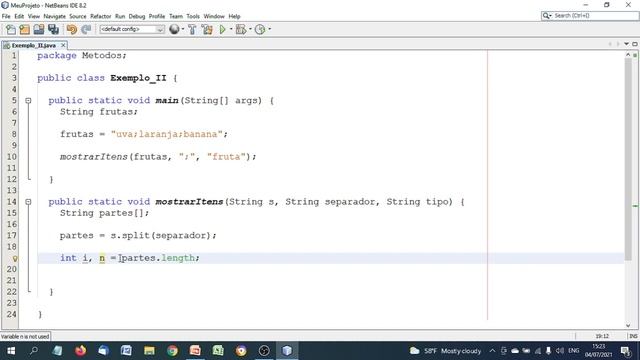Open the Debug menu
The image size is (640, 360).
137,16
